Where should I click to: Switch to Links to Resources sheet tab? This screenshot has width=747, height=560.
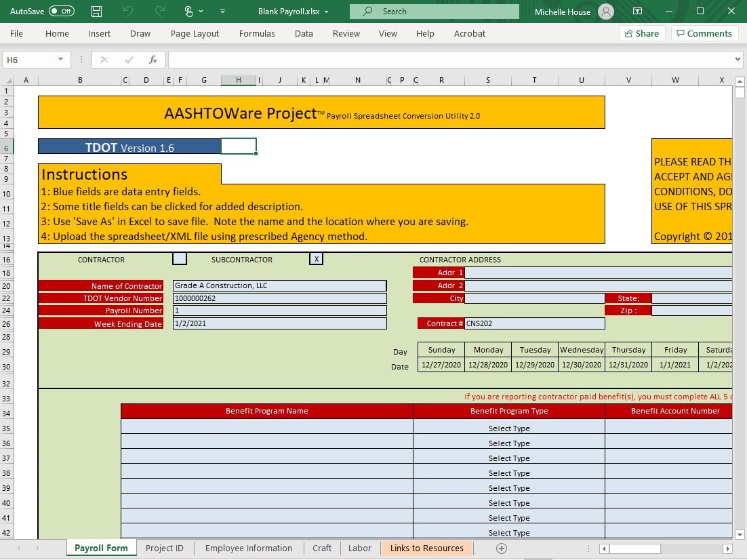[x=427, y=548]
